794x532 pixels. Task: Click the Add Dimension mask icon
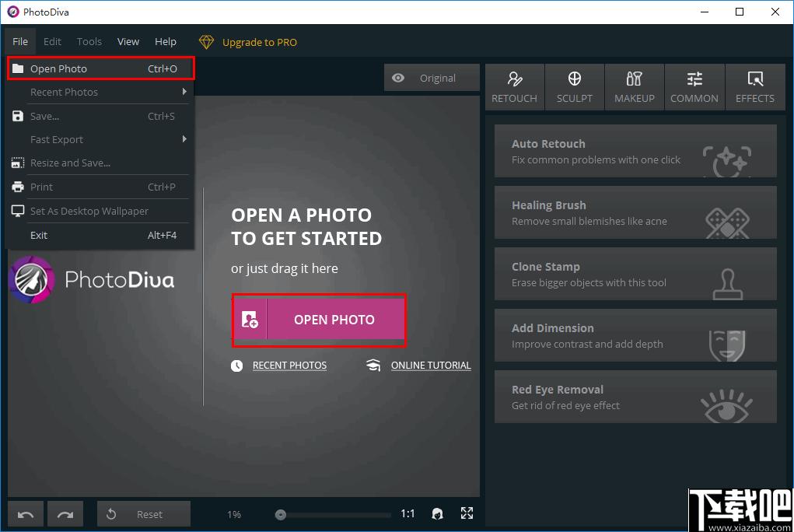[x=727, y=345]
